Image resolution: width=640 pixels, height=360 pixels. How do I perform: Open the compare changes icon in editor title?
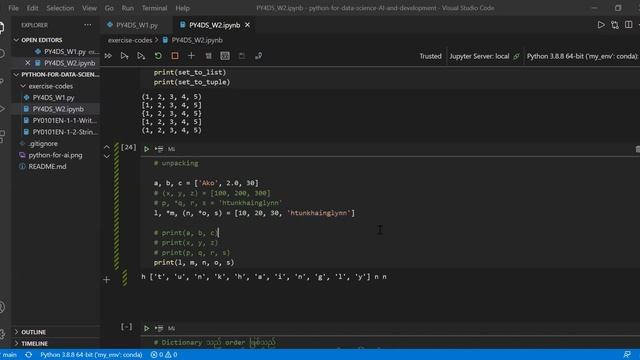pos(615,25)
